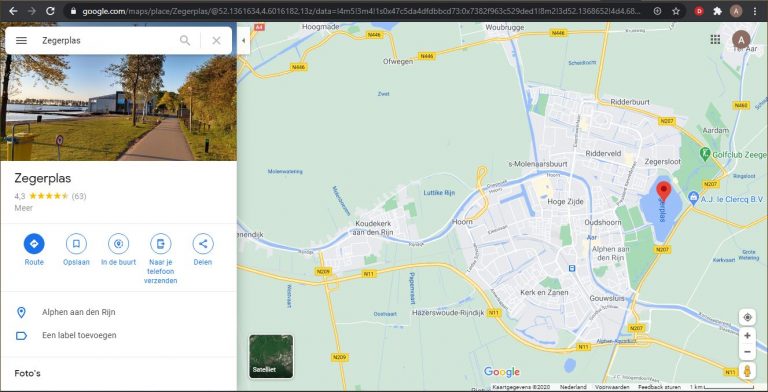Clear the Zegerplas search with X

[216, 40]
